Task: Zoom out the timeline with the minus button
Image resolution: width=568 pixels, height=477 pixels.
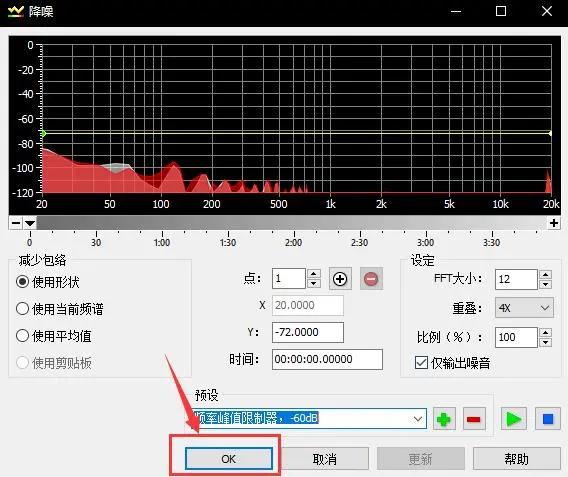Action: 16,223
